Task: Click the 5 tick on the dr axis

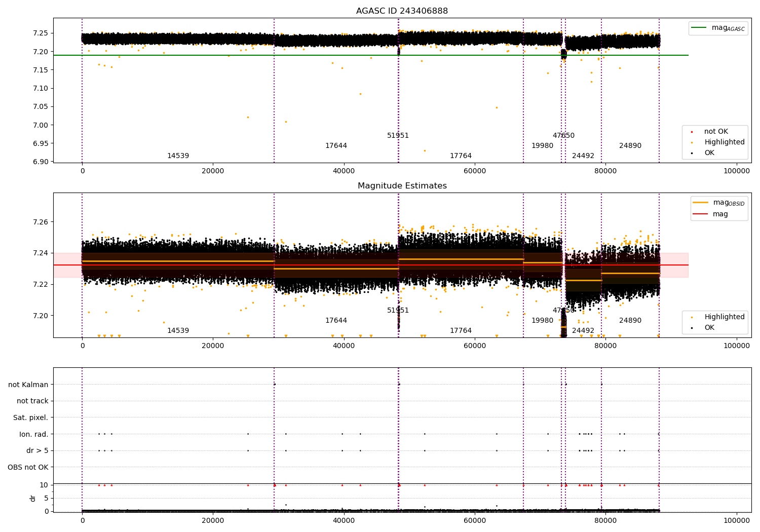Action: 47,498
